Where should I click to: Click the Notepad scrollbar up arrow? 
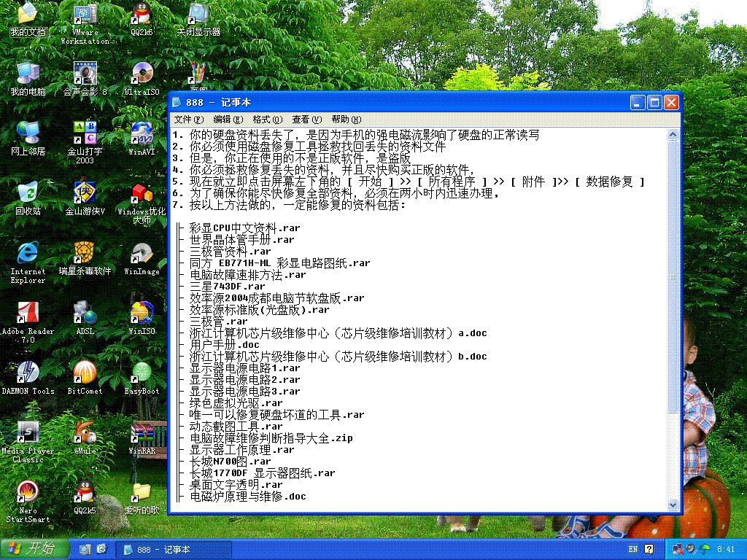[673, 135]
